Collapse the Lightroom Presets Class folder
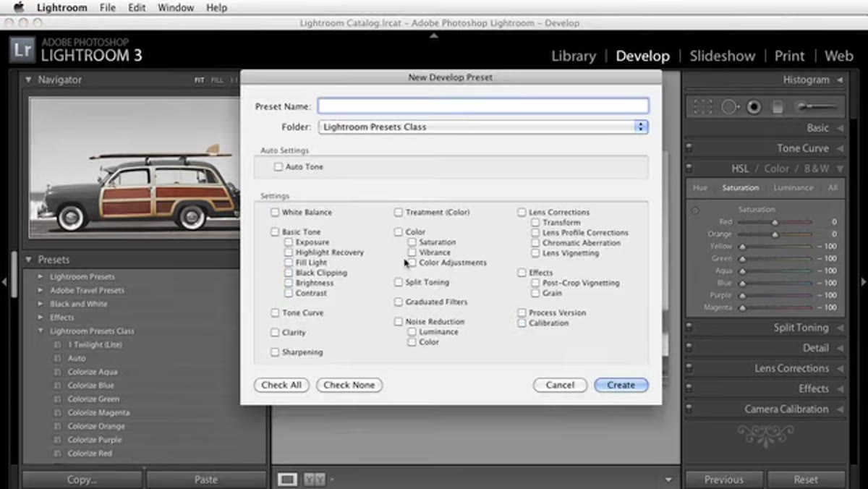 point(41,331)
